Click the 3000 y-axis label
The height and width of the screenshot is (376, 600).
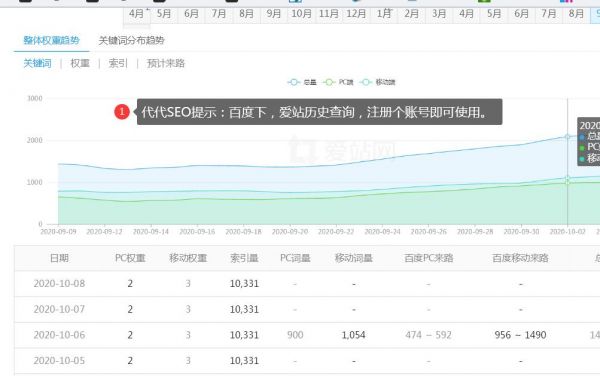[x=35, y=98]
